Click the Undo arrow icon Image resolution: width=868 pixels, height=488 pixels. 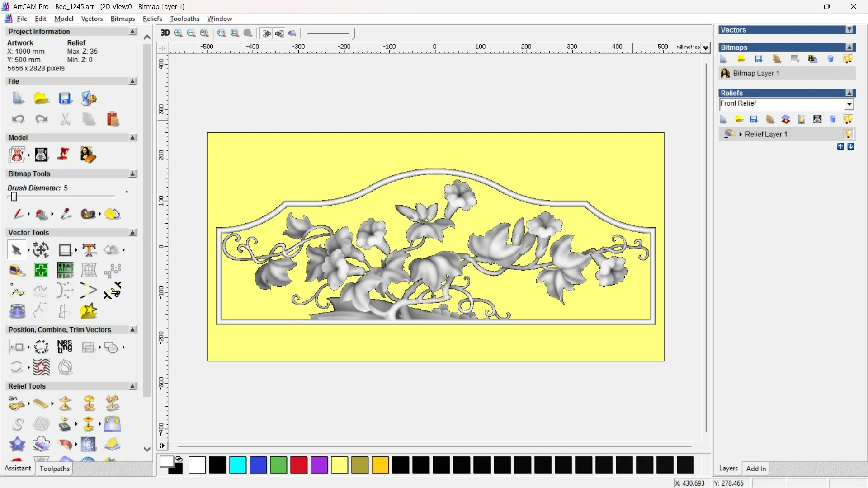[x=18, y=119]
